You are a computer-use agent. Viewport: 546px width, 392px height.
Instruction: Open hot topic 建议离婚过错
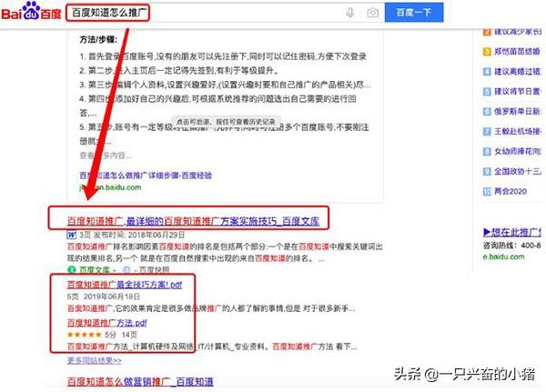[518, 71]
